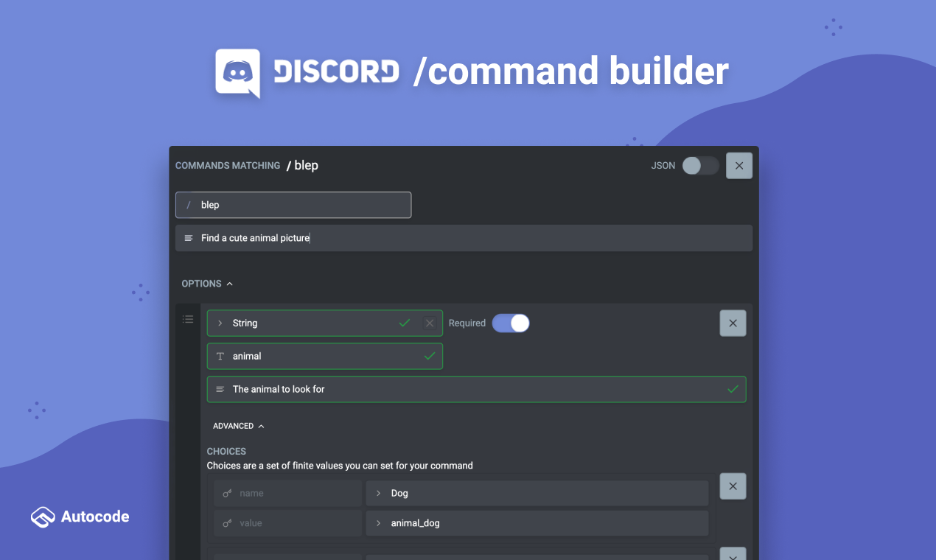Image resolution: width=936 pixels, height=560 pixels.
Task: Collapse the OPTIONS section
Action: pyautogui.click(x=207, y=284)
